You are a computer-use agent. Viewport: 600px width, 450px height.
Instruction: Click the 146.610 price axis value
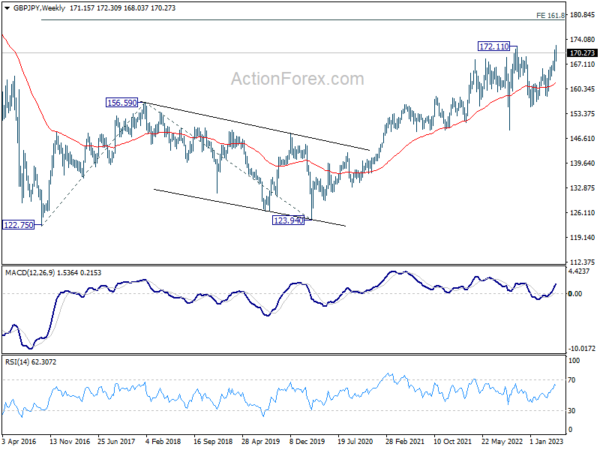pos(582,139)
